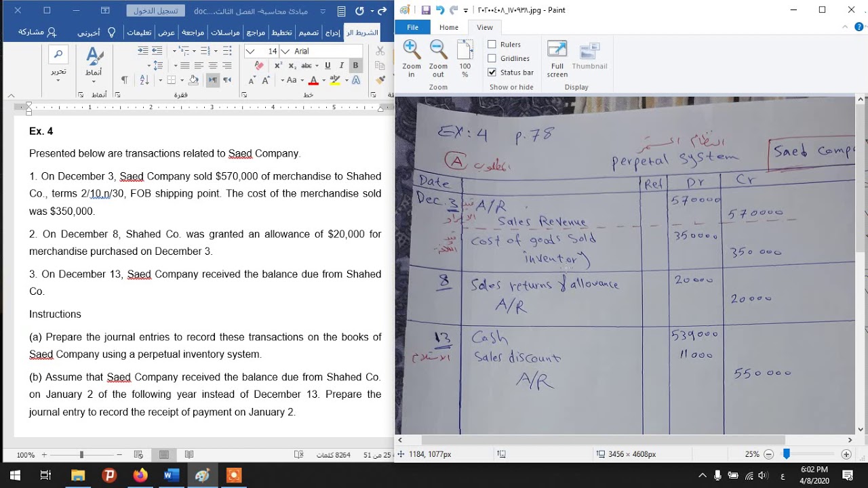Decrease font size in Word
This screenshot has height=488, width=868.
pyautogui.click(x=252, y=80)
